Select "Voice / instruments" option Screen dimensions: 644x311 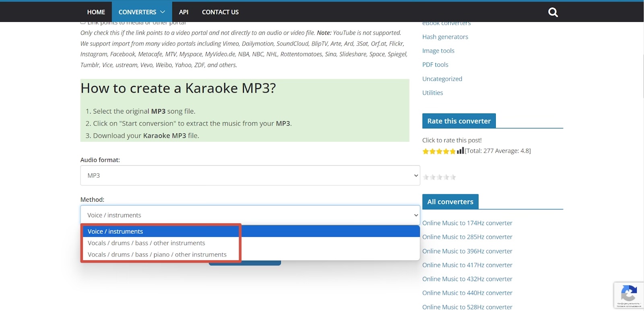point(116,232)
